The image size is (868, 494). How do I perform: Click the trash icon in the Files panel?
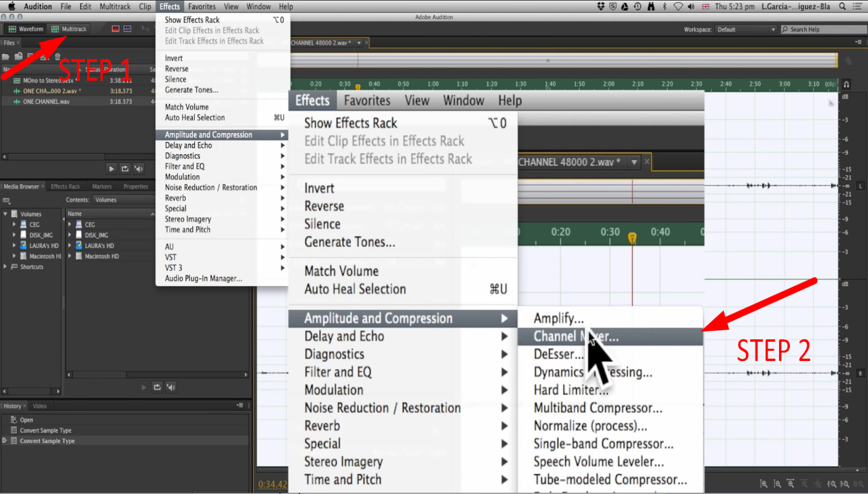click(58, 56)
